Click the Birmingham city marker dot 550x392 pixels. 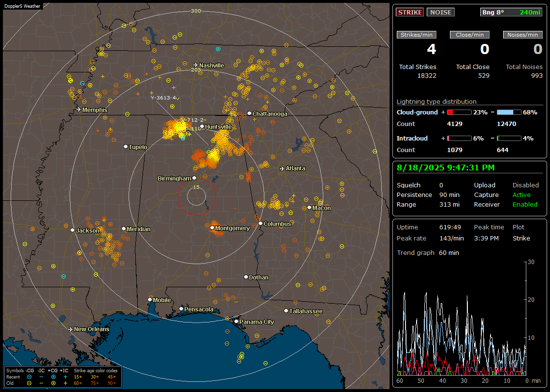pos(194,178)
